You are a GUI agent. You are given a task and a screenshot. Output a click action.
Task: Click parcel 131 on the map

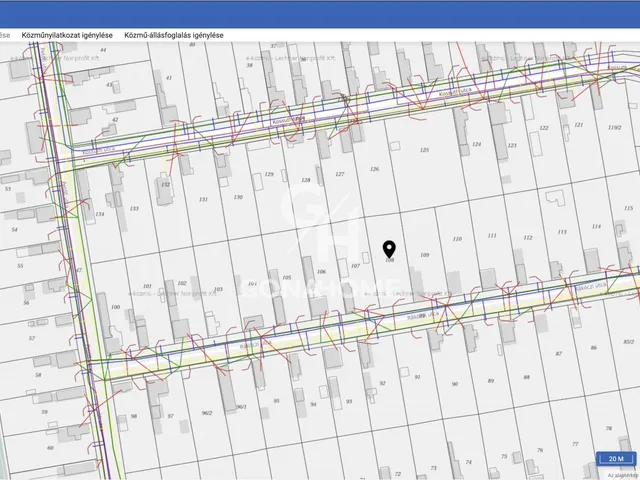pyautogui.click(x=203, y=199)
